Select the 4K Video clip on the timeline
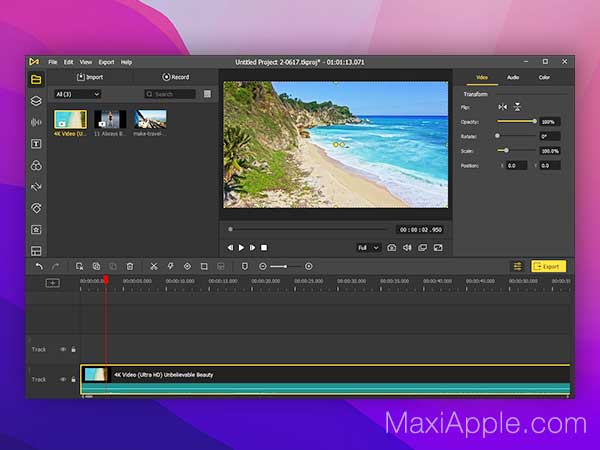This screenshot has width=600, height=450. pos(325,379)
